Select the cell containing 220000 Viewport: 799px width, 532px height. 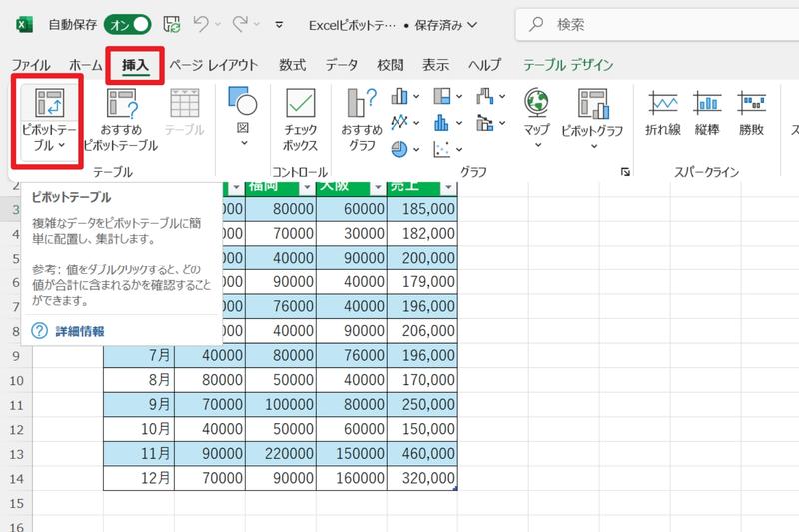point(281,453)
